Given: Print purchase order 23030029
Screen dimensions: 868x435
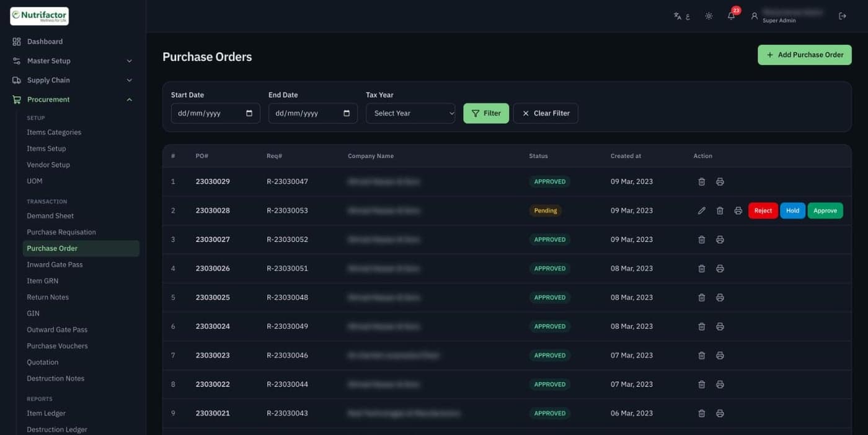Looking at the screenshot, I should [x=720, y=182].
